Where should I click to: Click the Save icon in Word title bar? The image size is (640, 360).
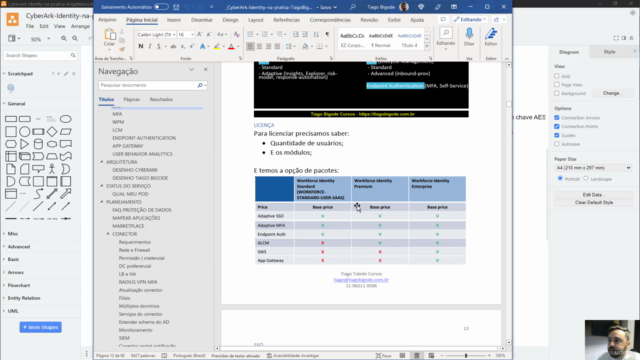[x=176, y=7]
